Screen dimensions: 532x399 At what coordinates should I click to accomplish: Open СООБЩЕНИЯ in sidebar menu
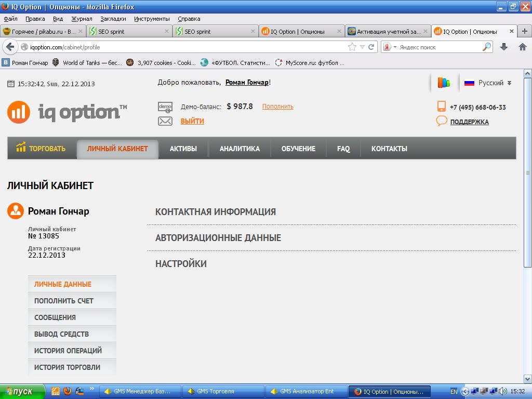(72, 317)
